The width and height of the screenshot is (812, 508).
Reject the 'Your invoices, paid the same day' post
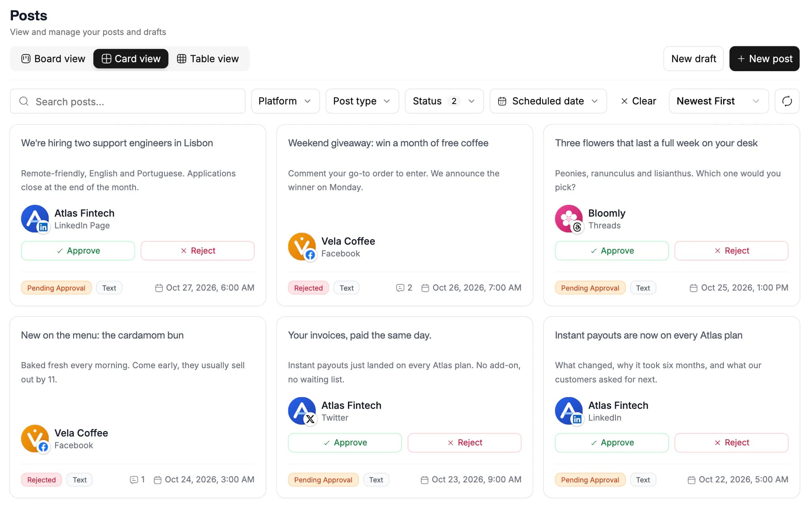[x=464, y=443]
